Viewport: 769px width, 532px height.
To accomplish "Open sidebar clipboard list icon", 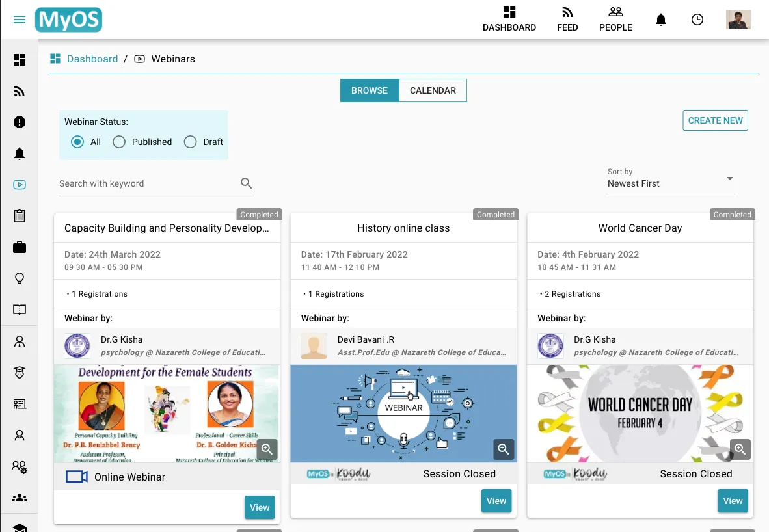I will 20,216.
